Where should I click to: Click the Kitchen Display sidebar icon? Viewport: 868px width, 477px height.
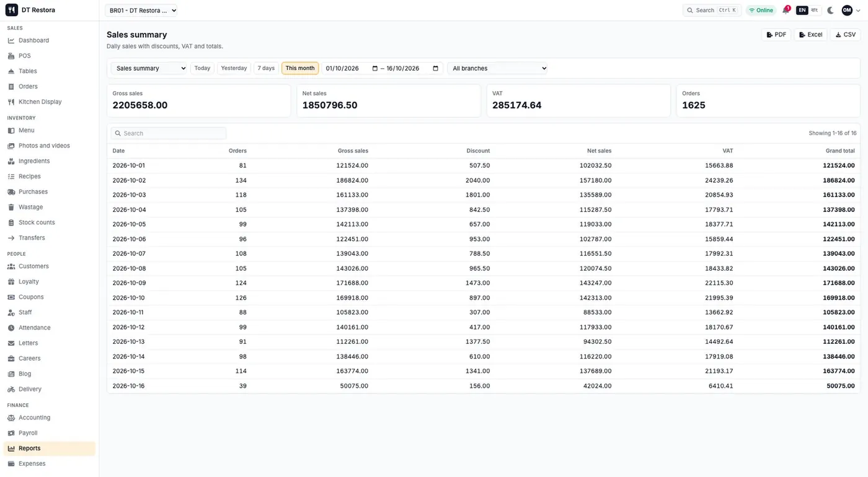(11, 102)
